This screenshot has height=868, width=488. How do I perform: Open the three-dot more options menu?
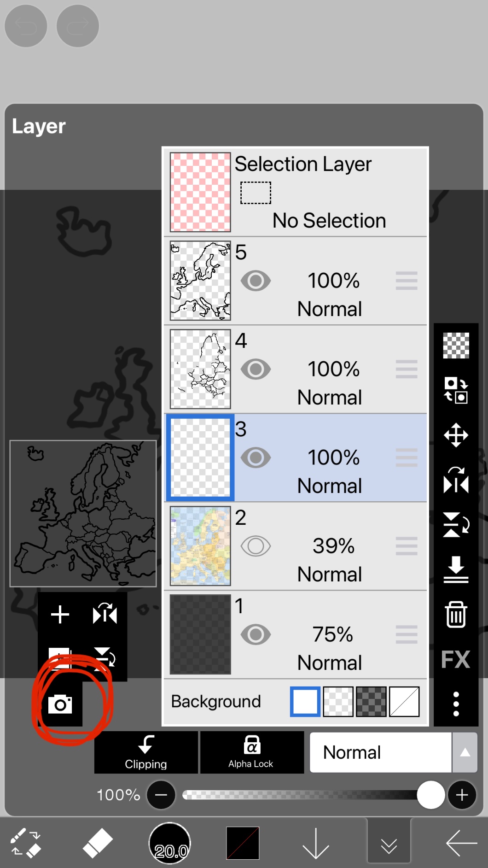[456, 704]
